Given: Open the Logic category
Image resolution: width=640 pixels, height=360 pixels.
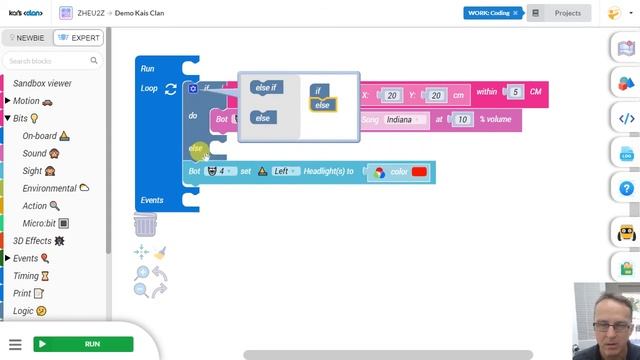Looking at the screenshot, I should [x=29, y=311].
